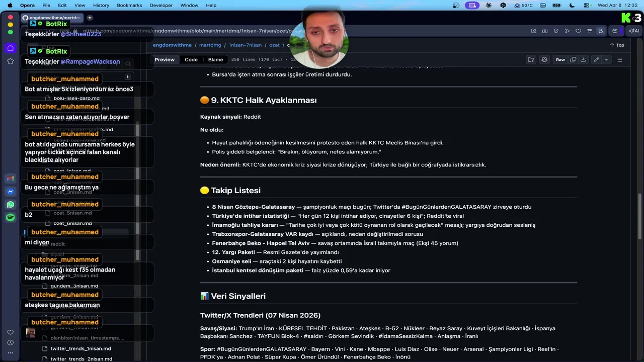Click the Twitter/X Trendleri (07 Nisan 2026) heading
Image resolution: width=644 pixels, height=362 pixels.
point(260,315)
